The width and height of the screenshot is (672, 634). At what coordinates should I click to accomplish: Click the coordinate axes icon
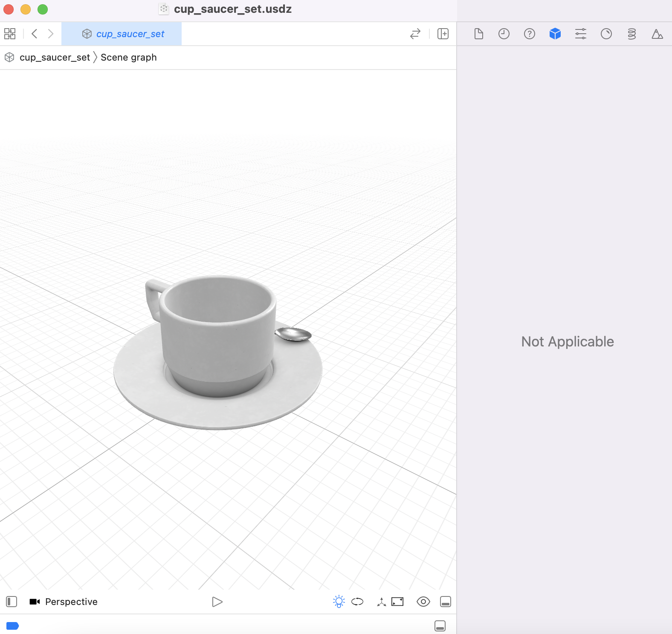[x=382, y=602]
